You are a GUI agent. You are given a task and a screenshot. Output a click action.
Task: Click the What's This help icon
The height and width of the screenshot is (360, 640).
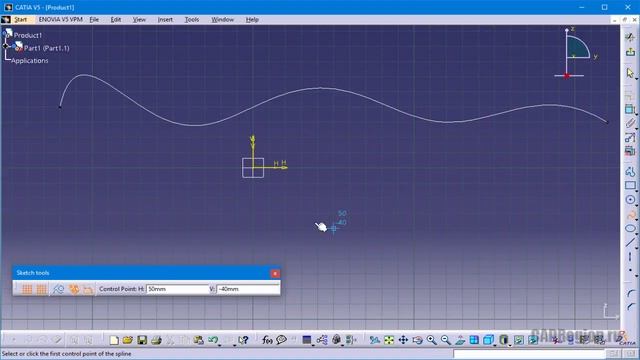pyautogui.click(x=243, y=340)
